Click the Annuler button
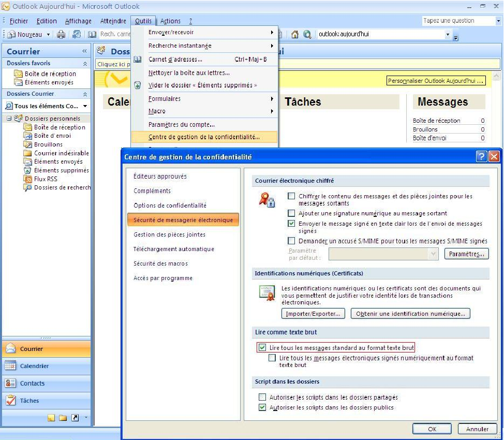Image resolution: width=504 pixels, height=440 pixels. point(477,429)
